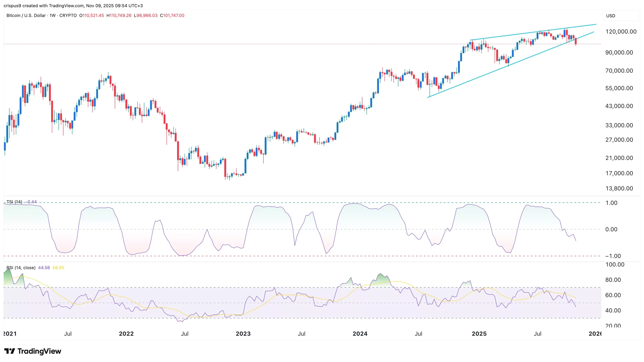Click the TSI value -0.44

[x=31, y=202]
